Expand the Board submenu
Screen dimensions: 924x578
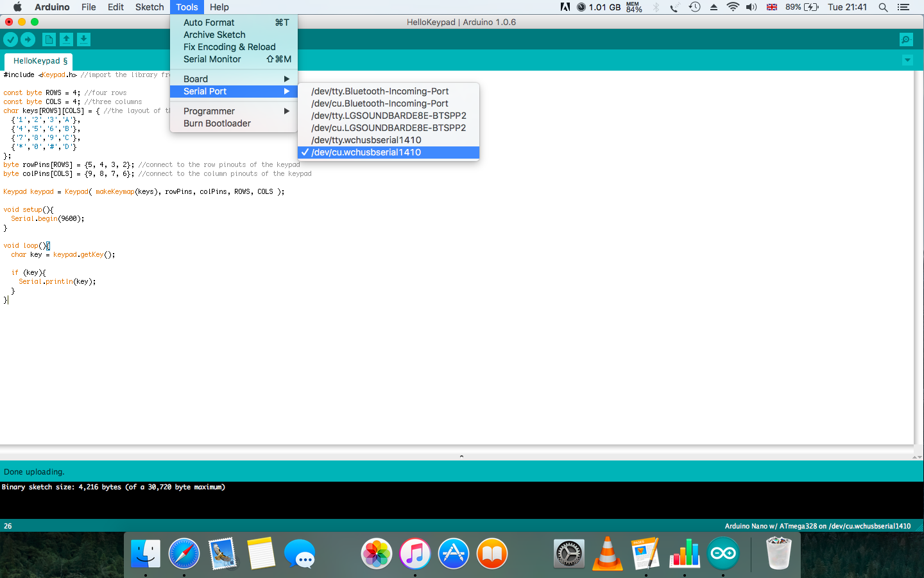coord(234,79)
